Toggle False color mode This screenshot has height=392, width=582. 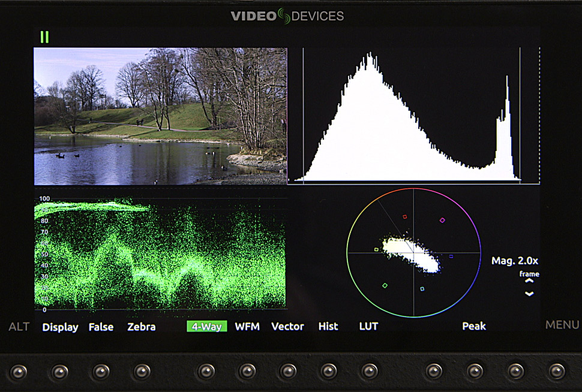pyautogui.click(x=101, y=327)
